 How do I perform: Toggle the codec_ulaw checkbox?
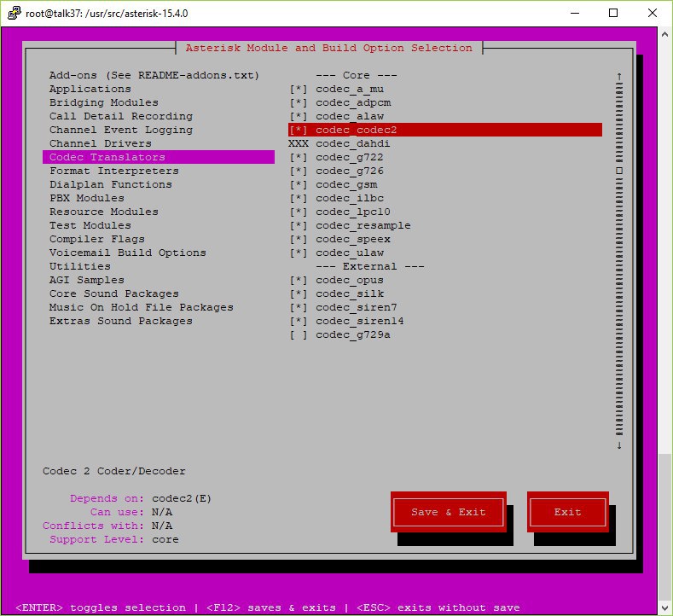click(299, 253)
